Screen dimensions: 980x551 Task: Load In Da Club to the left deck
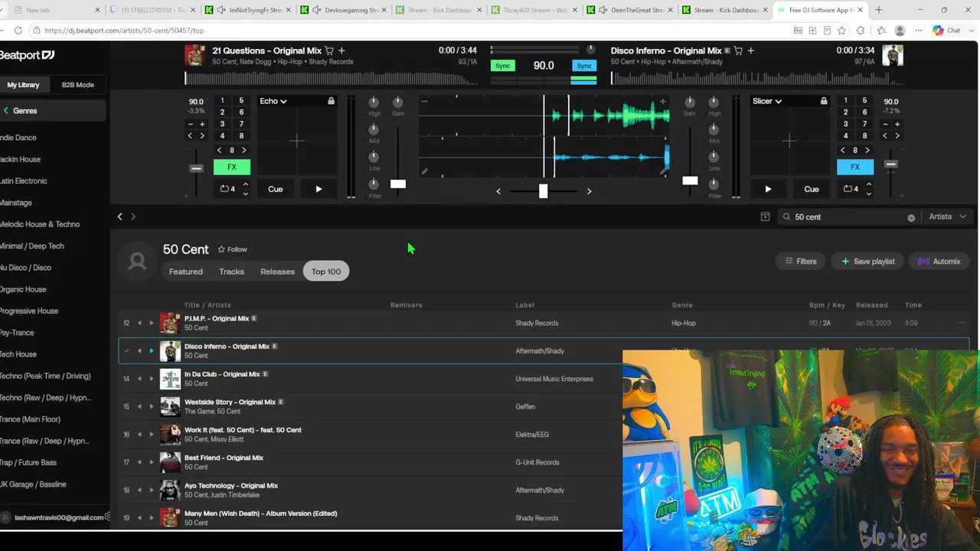point(139,379)
